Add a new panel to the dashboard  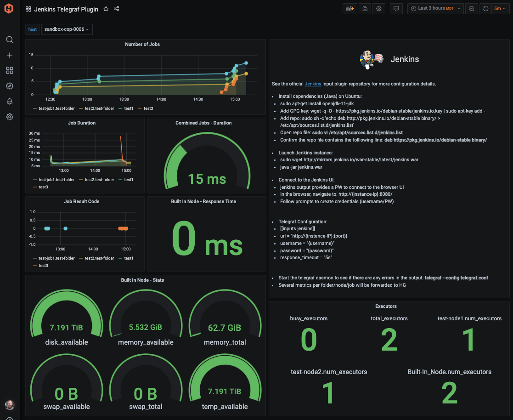click(350, 9)
